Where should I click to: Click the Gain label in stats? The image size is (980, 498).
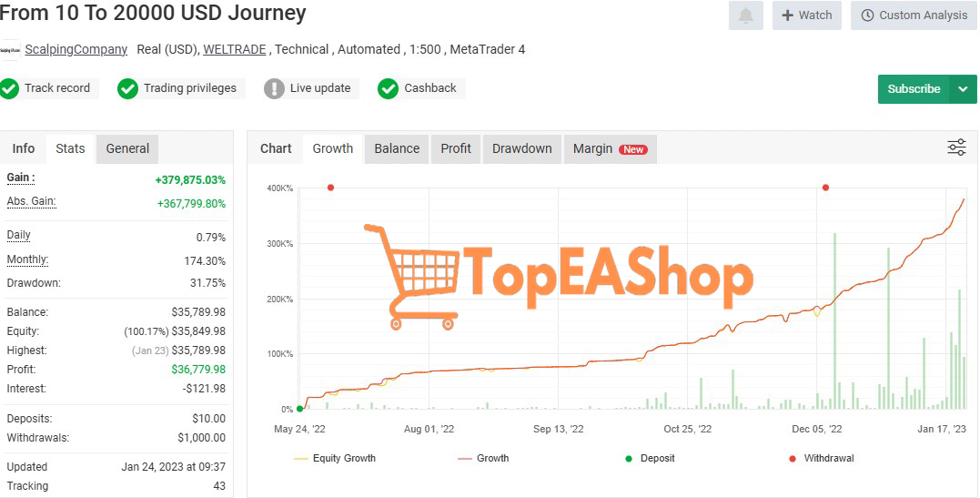pyautogui.click(x=20, y=178)
